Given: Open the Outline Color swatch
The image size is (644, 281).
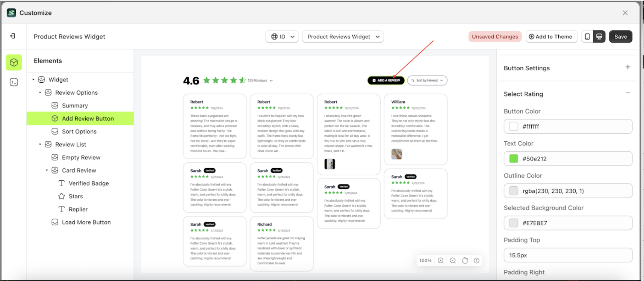Looking at the screenshot, I should 514,191.
